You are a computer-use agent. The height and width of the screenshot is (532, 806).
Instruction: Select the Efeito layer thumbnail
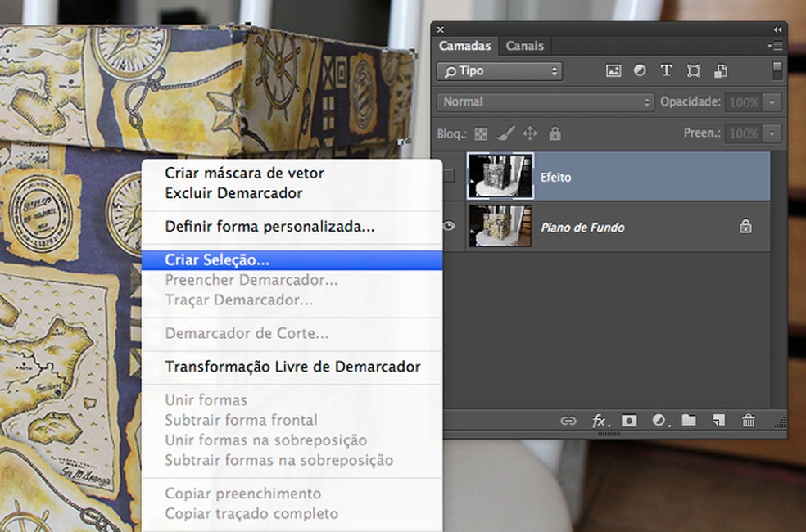click(x=500, y=176)
